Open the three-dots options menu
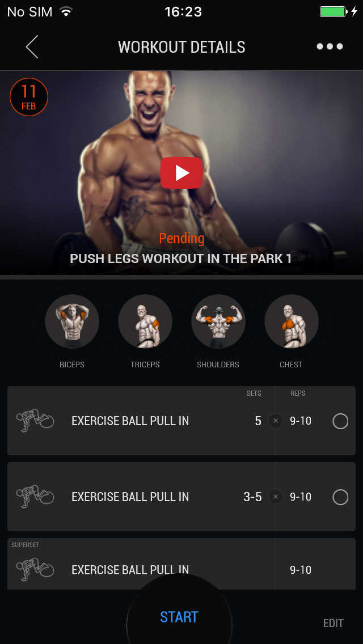The image size is (363, 644). tap(330, 46)
